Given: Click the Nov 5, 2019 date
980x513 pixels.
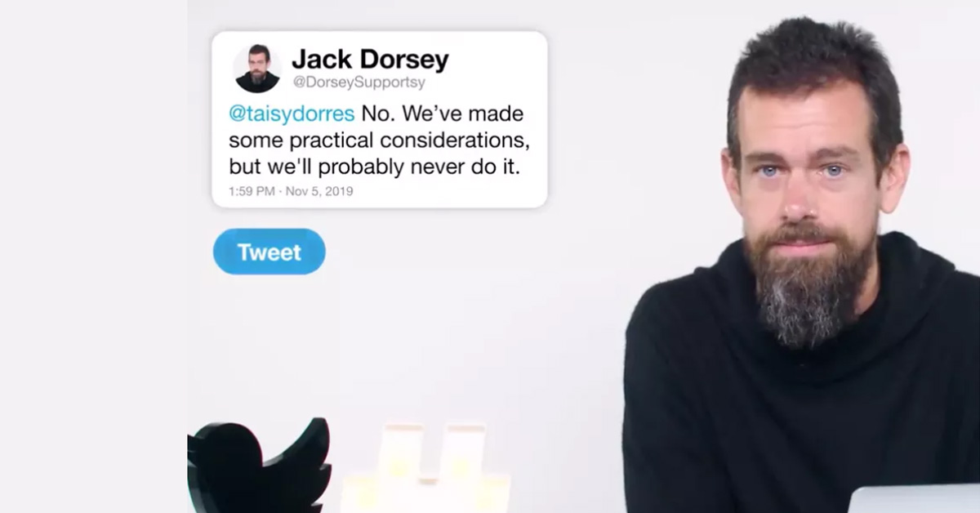Looking at the screenshot, I should click(x=319, y=191).
